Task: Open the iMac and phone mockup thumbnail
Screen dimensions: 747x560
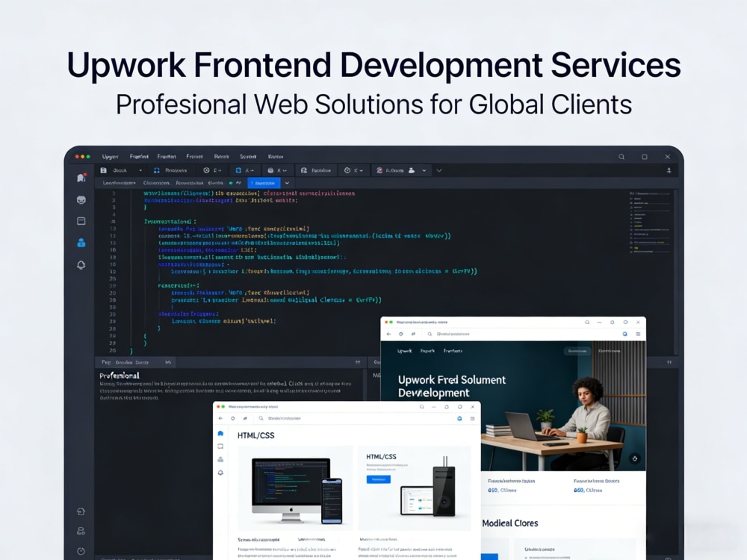Action: 295,488
